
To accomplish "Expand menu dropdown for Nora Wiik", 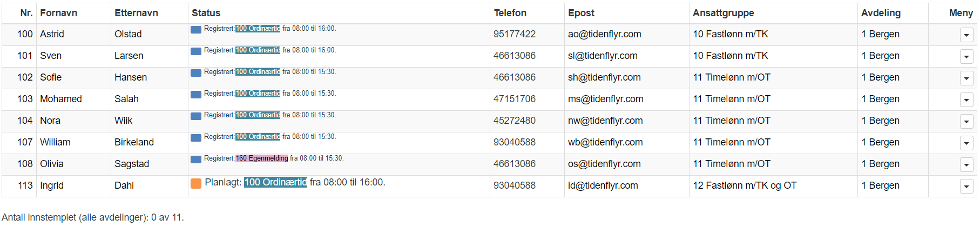I will [967, 122].
